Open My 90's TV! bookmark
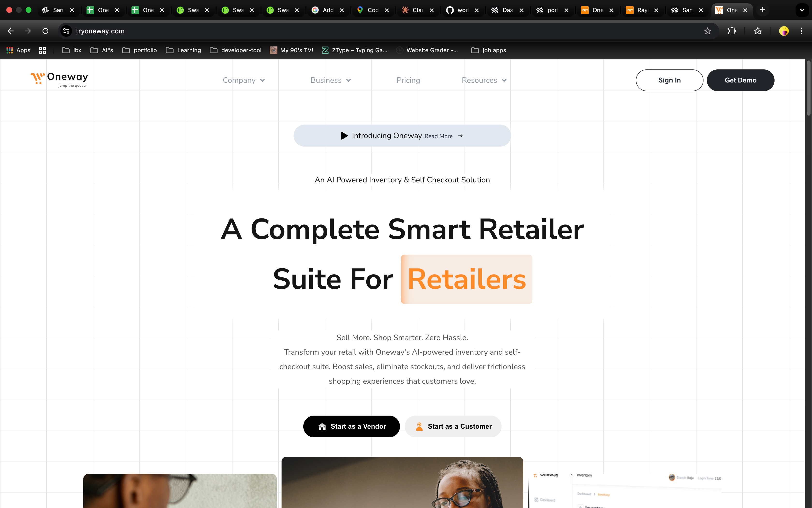Screen dimensions: 812x508 [x=292, y=50]
